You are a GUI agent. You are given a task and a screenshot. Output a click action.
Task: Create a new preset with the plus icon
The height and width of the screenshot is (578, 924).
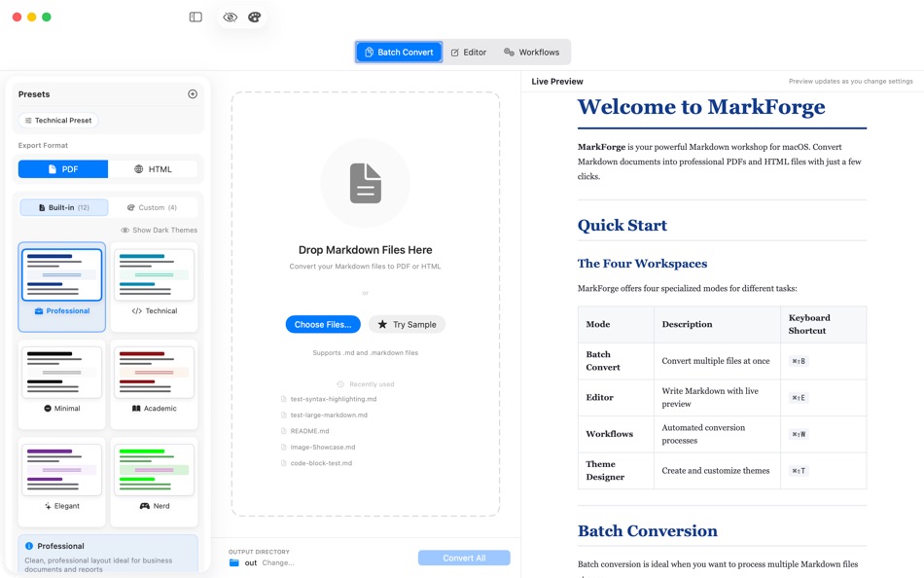pos(193,93)
